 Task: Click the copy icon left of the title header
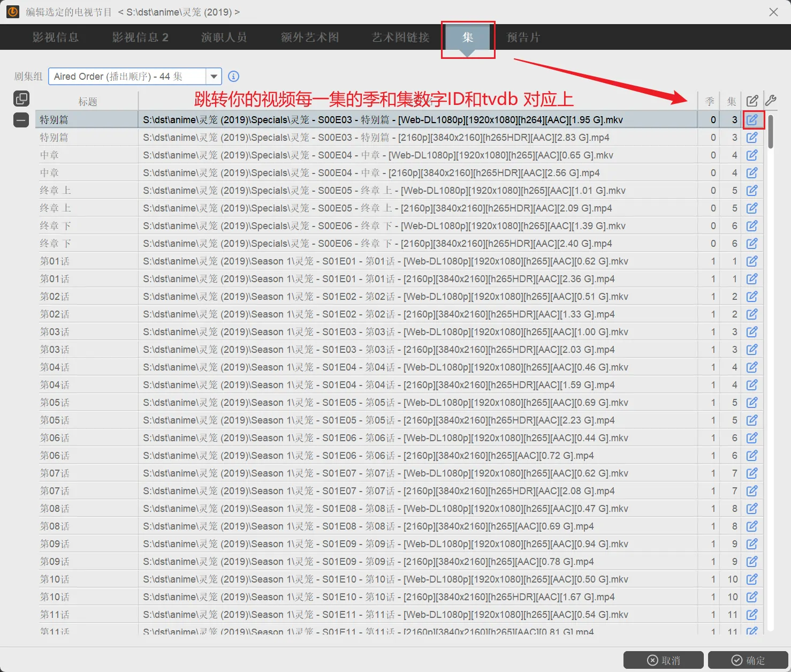(21, 99)
